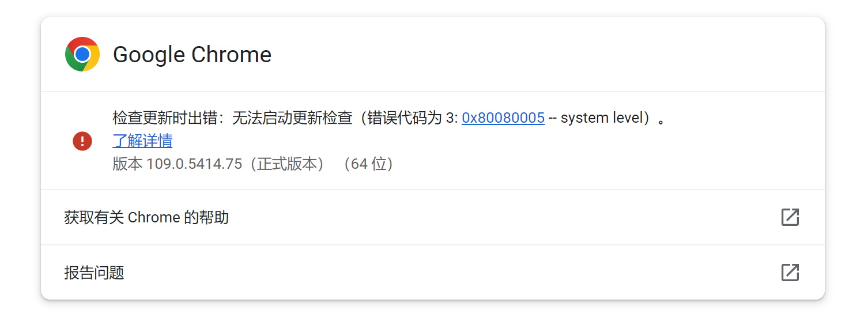The height and width of the screenshot is (333, 868).
Task: Open the 0x80080005 error code link
Action: 503,118
